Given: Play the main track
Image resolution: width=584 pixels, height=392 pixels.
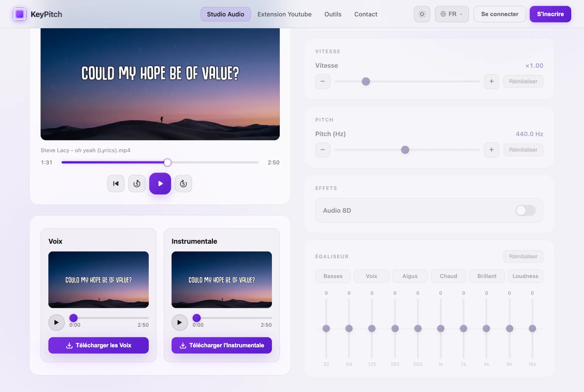Looking at the screenshot, I should click(x=160, y=184).
